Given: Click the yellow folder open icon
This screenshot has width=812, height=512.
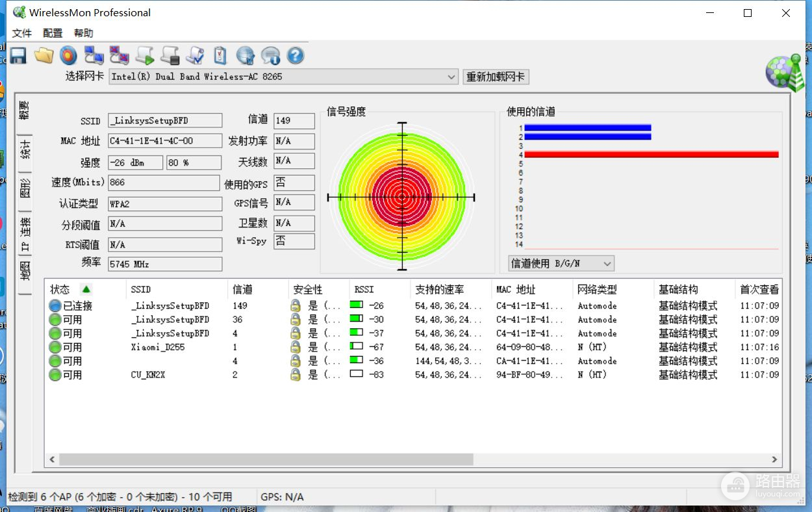Looking at the screenshot, I should point(44,56).
